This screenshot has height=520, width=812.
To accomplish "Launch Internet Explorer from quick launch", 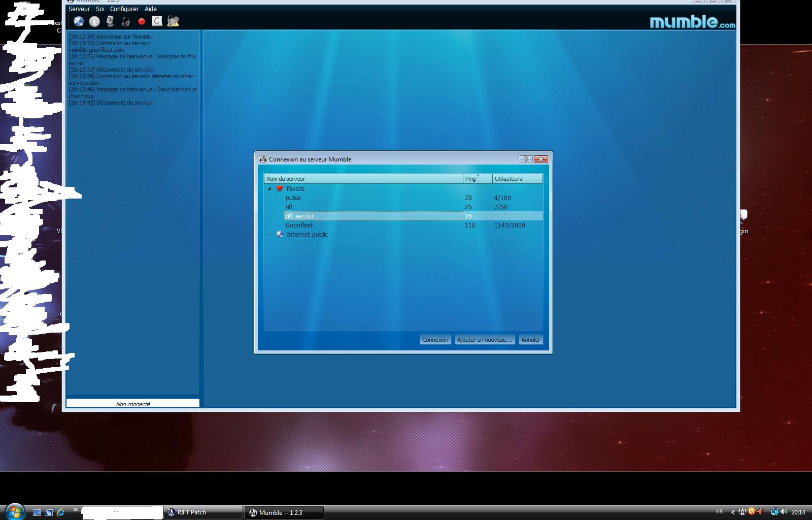I will pyautogui.click(x=60, y=512).
